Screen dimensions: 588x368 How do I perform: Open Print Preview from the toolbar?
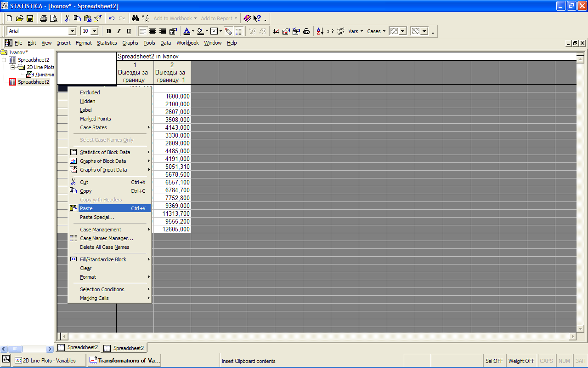pyautogui.click(x=53, y=18)
